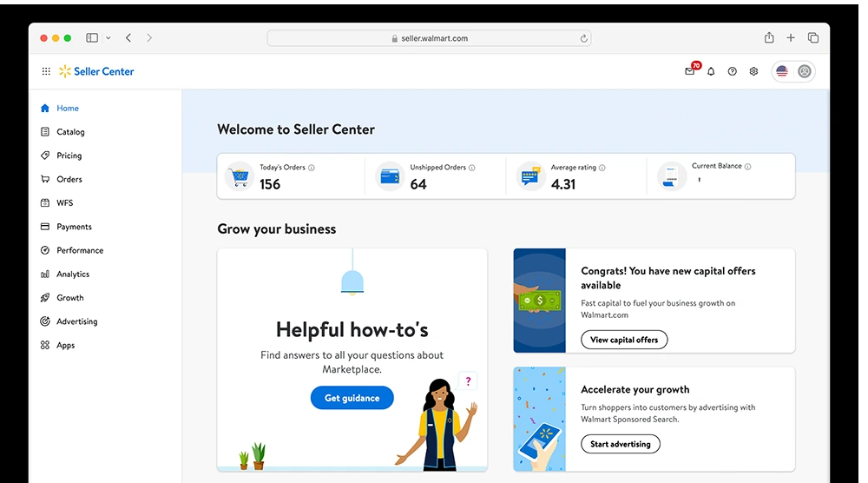Screen dimensions: 868x483
Task: Click the Start advertising button
Action: 620,444
